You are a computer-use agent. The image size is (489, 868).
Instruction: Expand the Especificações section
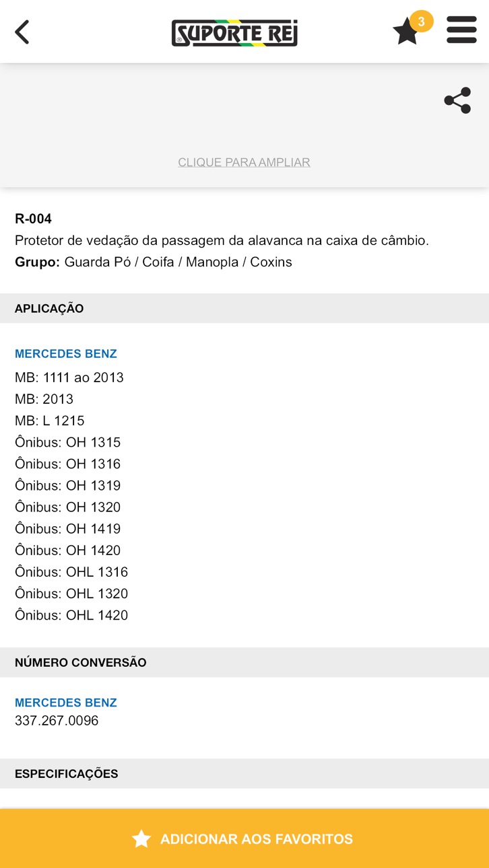pos(244,774)
